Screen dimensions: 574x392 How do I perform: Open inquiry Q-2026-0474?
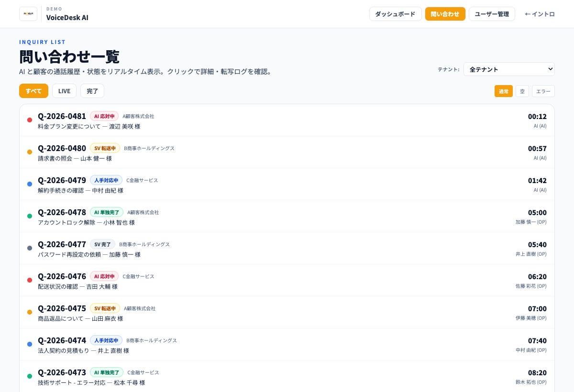(287, 345)
